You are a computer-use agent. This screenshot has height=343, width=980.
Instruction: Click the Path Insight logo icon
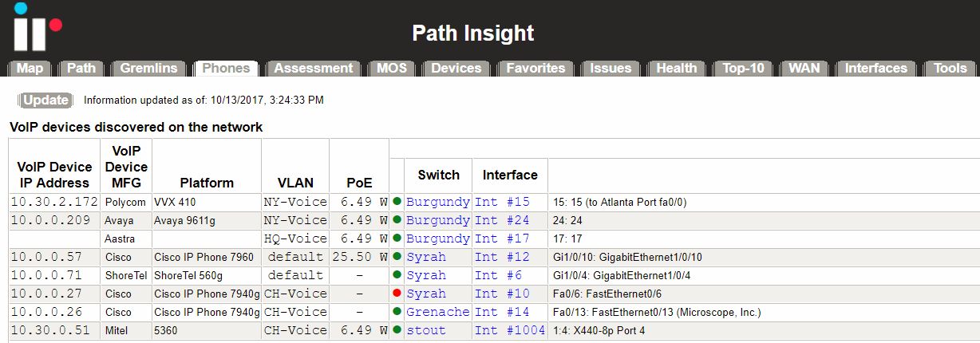click(37, 28)
